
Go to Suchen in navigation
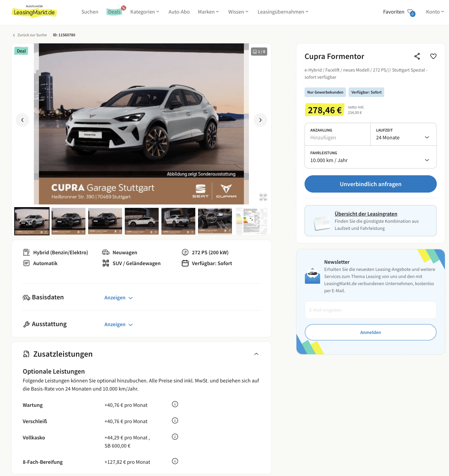click(90, 12)
